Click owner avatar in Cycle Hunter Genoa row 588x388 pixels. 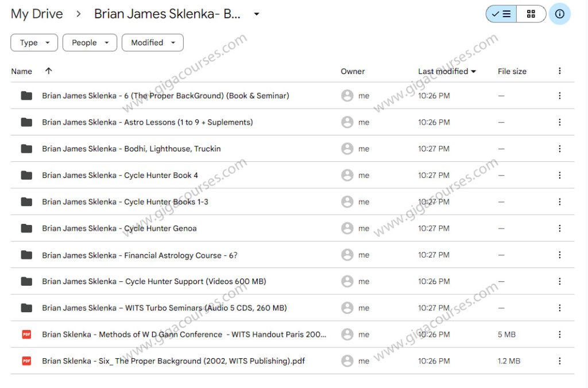(347, 228)
